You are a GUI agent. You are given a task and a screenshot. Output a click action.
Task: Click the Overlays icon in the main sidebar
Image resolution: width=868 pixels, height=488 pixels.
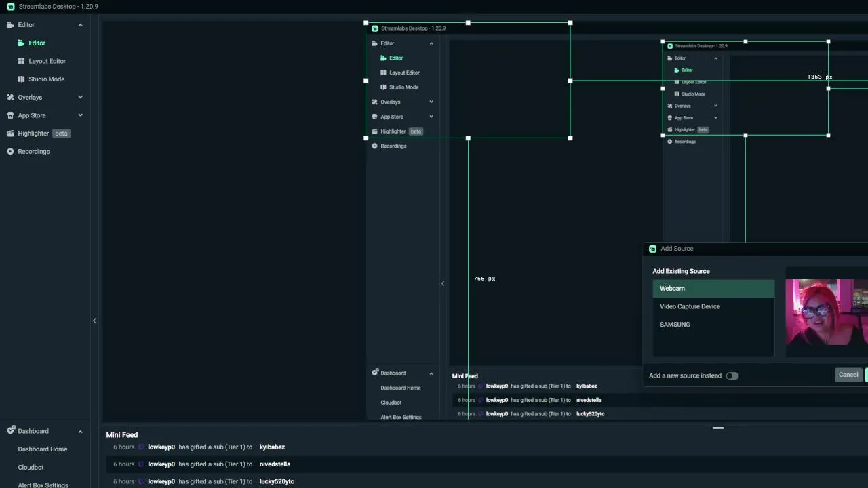tap(10, 98)
